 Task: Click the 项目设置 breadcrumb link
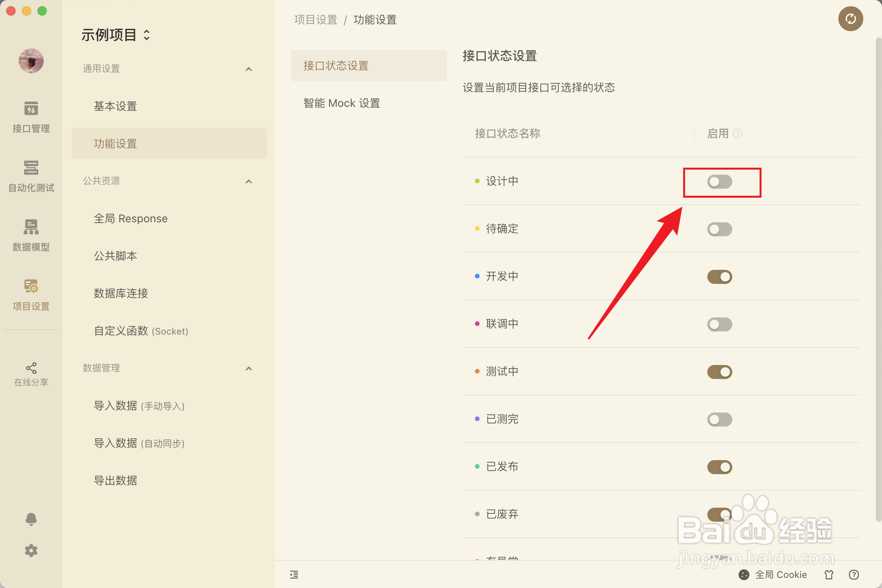point(315,20)
